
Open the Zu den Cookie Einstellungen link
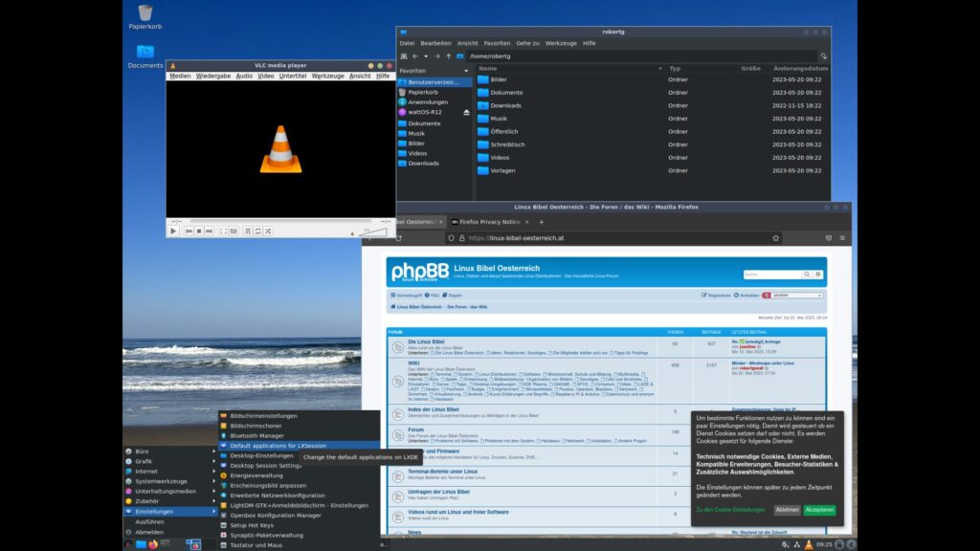coord(730,510)
